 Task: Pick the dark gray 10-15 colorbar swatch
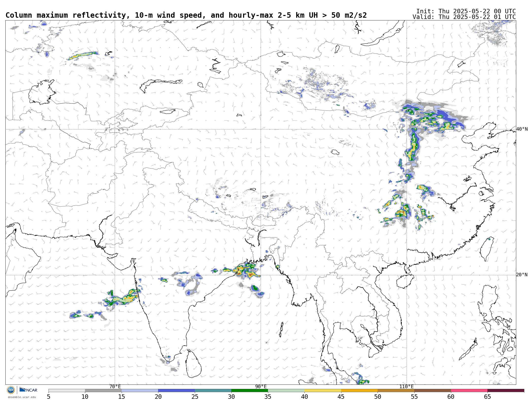point(103,391)
